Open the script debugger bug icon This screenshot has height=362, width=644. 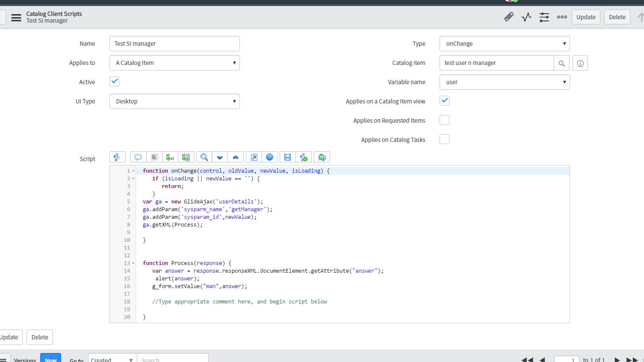(322, 157)
